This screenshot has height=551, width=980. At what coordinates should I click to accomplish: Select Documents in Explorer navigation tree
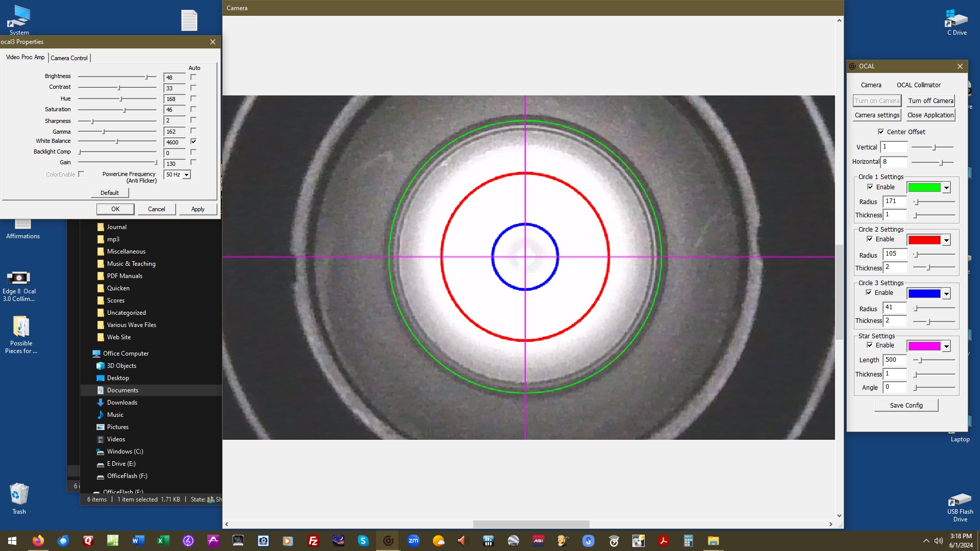pyautogui.click(x=122, y=390)
